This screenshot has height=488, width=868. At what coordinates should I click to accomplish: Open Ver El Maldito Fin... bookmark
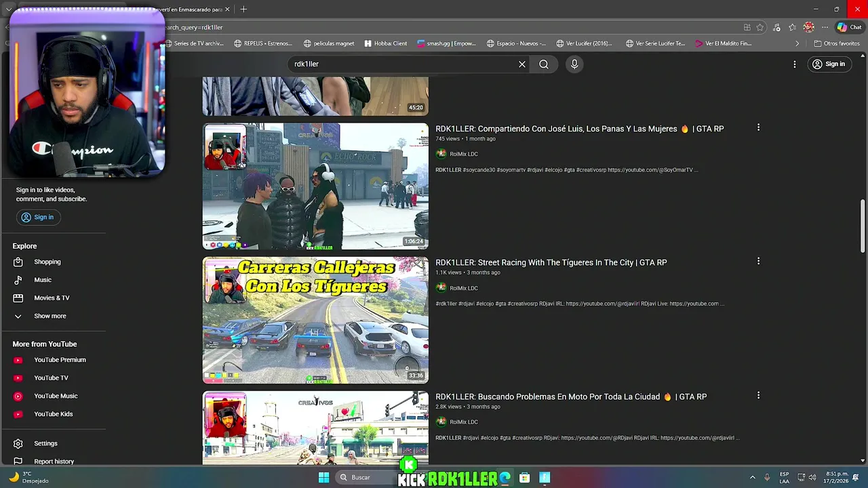click(x=724, y=43)
